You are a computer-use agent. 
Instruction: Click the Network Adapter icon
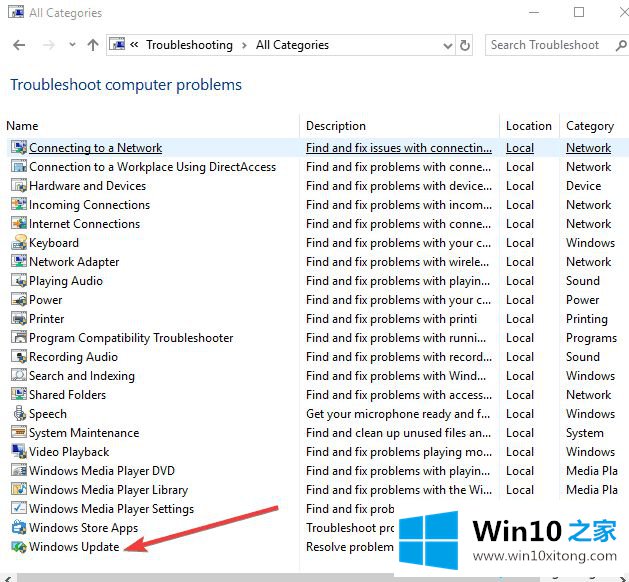click(19, 261)
